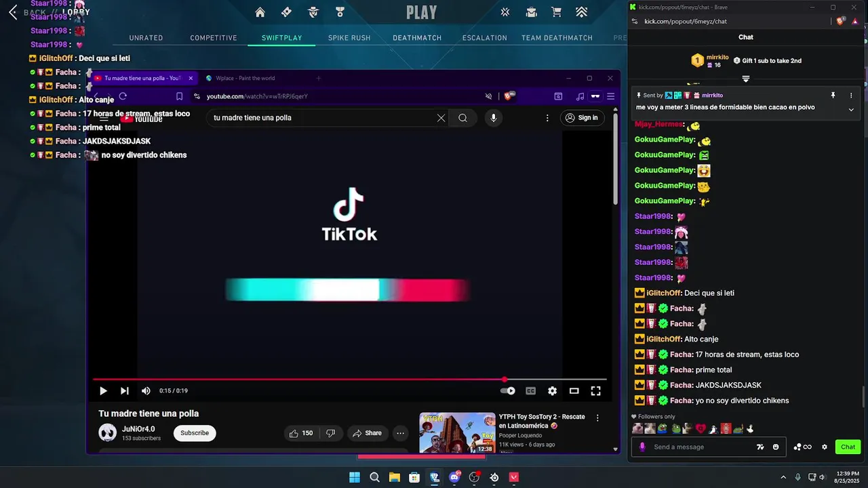This screenshot has width=868, height=488.
Task: Seek on the YouTube red progress bar
Action: [349, 380]
